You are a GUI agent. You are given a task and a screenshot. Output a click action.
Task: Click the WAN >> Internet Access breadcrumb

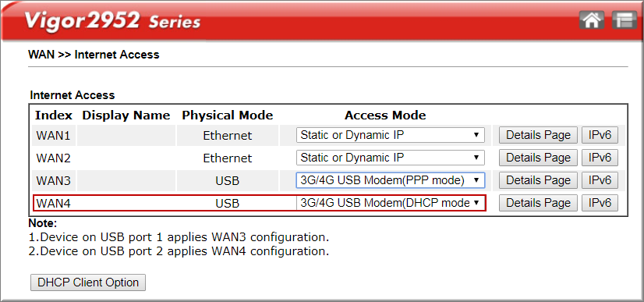pyautogui.click(x=94, y=55)
